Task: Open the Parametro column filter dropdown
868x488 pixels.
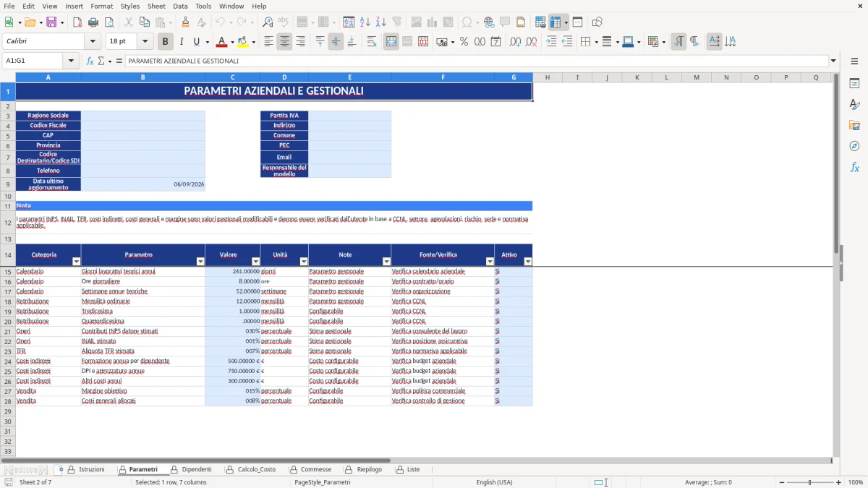Action: click(200, 262)
